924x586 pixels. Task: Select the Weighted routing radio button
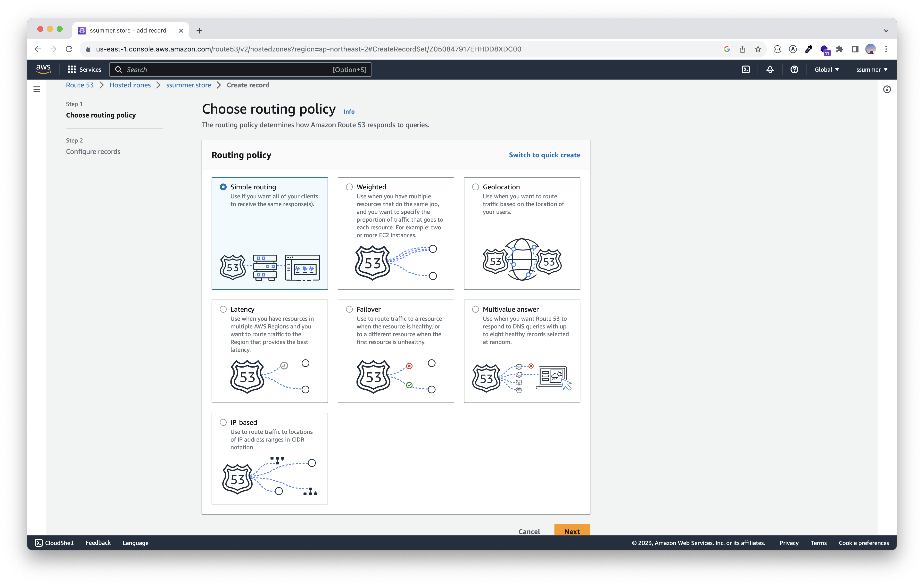coord(349,187)
